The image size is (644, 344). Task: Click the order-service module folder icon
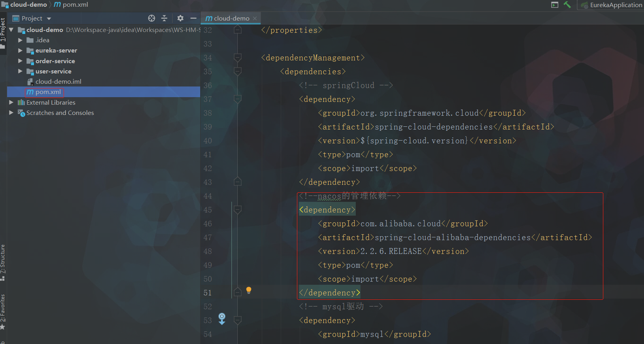coord(30,61)
